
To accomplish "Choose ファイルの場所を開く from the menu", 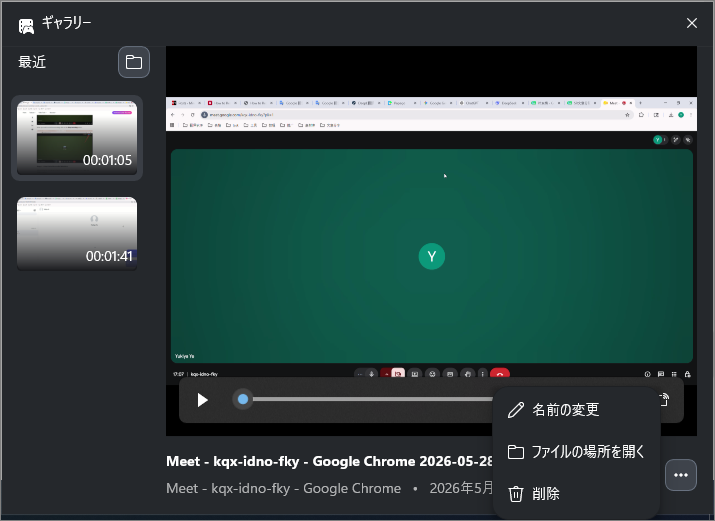I will (576, 452).
